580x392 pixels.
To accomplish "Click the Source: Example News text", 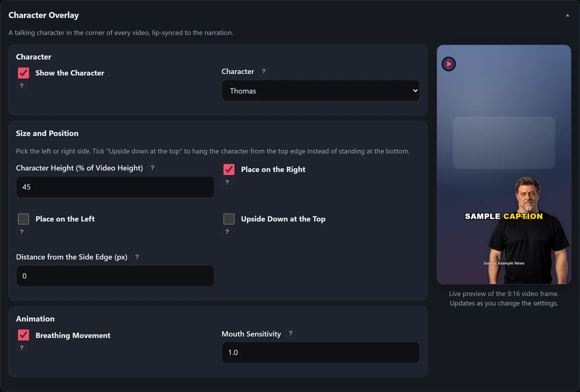I will coord(504,263).
